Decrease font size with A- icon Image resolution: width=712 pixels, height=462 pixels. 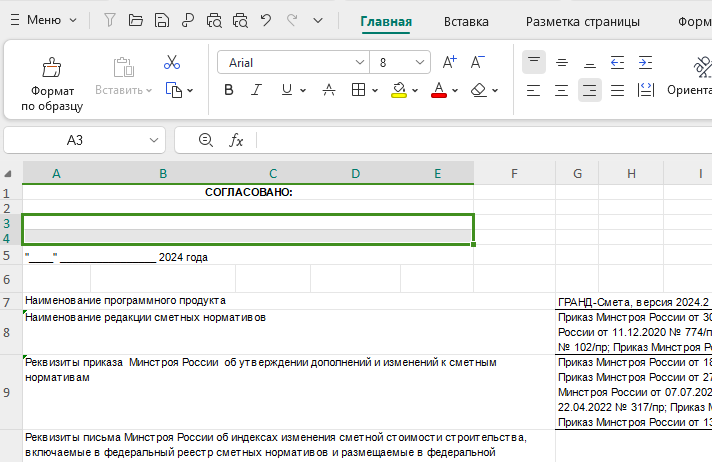coord(477,62)
